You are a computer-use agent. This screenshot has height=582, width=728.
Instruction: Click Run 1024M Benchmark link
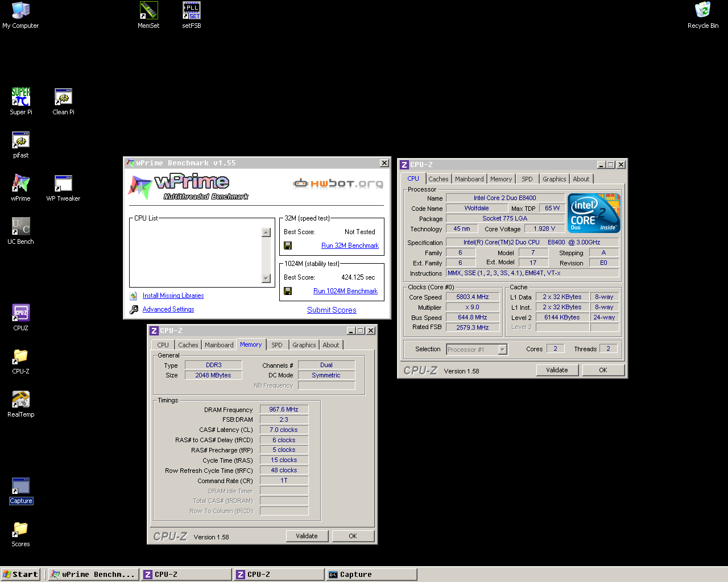click(x=345, y=291)
